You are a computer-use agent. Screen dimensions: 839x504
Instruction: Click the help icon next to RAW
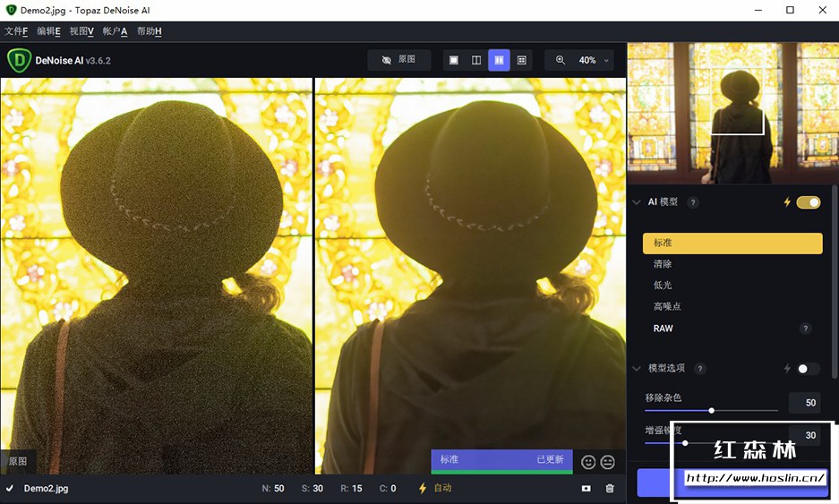coord(806,329)
